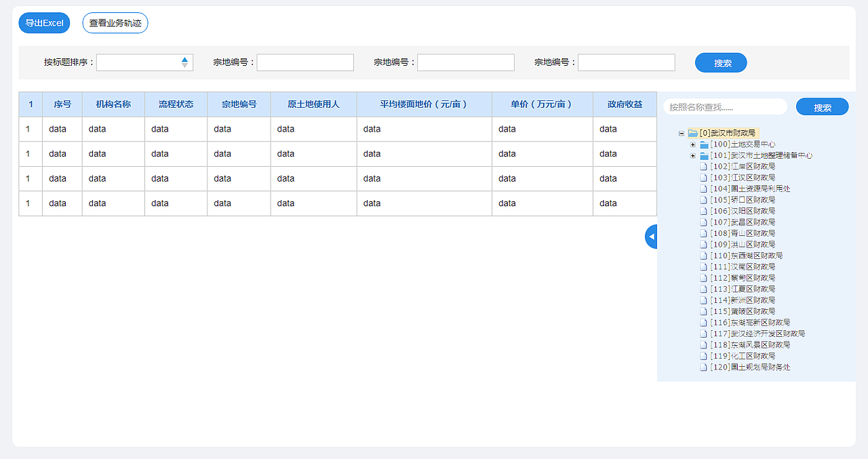
Task: Expand the [101]武汉市土地整理储备中心 tree node
Action: (x=693, y=155)
